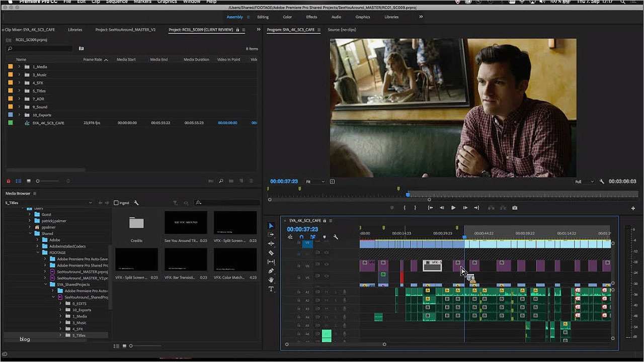This screenshot has width=644, height=362.
Task: Select the Track Select Forward tool
Action: coord(271,235)
